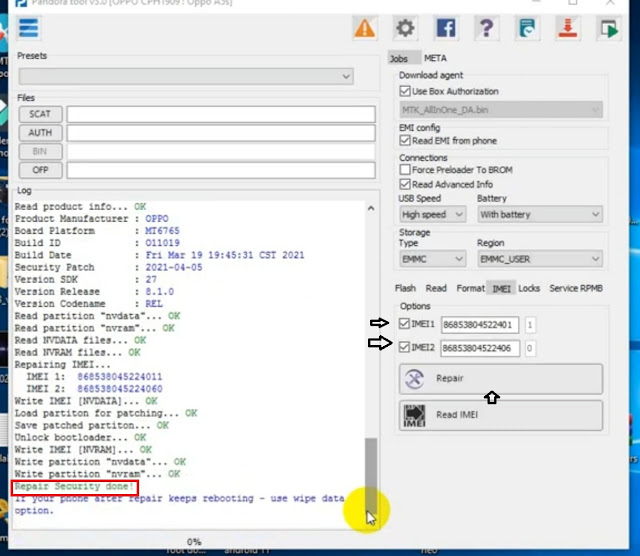
Task: Uncheck the IMEI1 checkbox
Action: point(404,324)
